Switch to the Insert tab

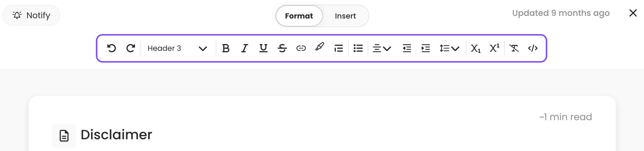(x=345, y=16)
